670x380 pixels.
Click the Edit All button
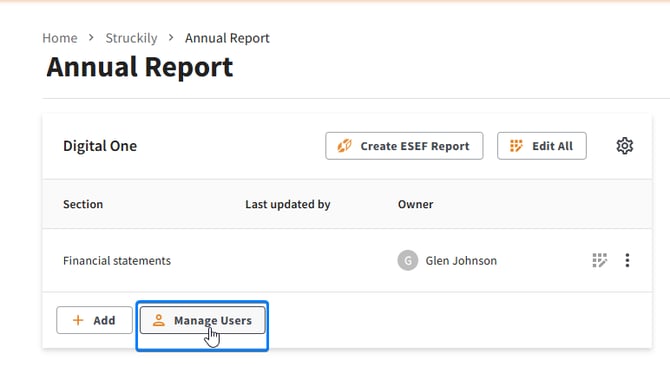542,146
